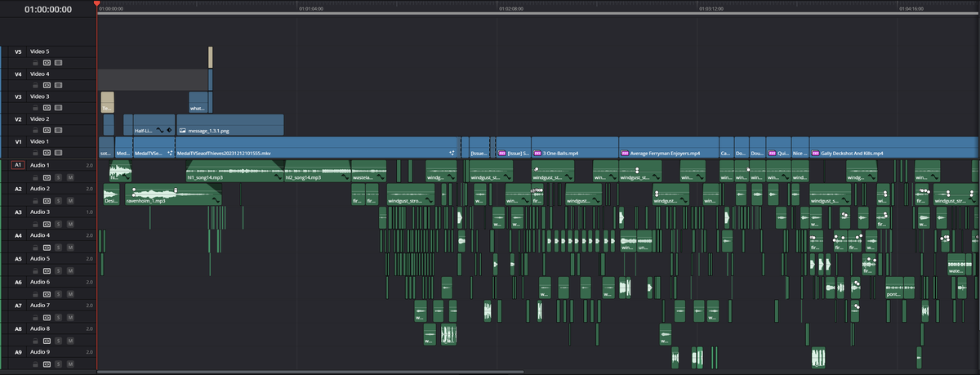Toggle auto track selector on Video 3
Viewport: 980px width, 375px height.
coord(47,108)
